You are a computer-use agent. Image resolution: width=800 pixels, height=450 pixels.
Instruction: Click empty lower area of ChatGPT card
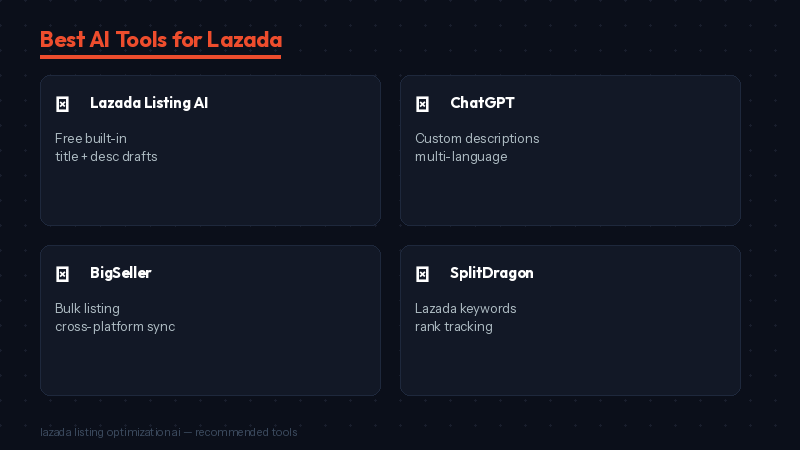click(x=570, y=195)
